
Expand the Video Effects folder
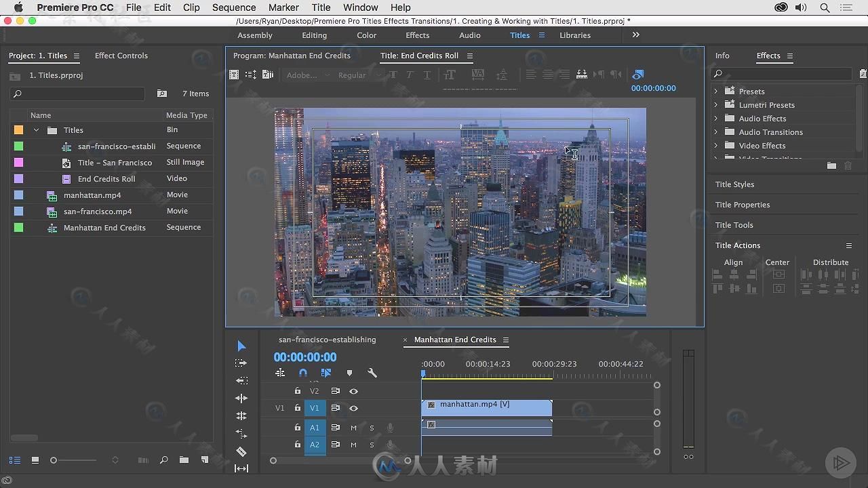click(x=715, y=145)
